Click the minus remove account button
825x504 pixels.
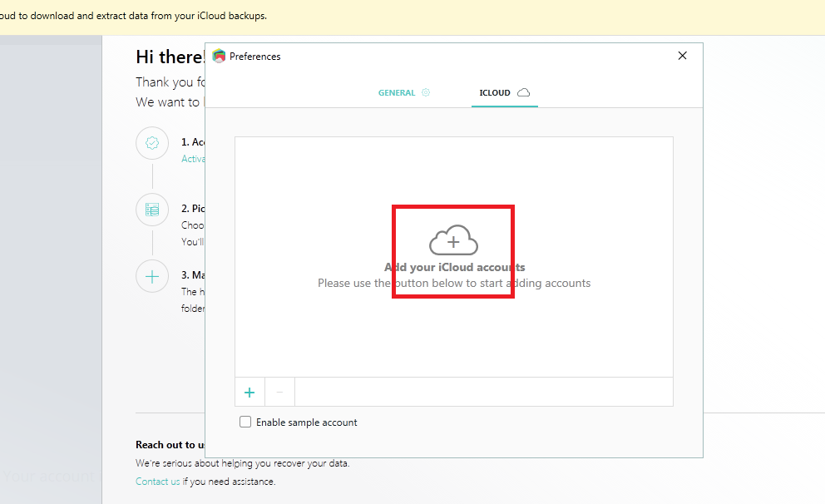click(279, 393)
